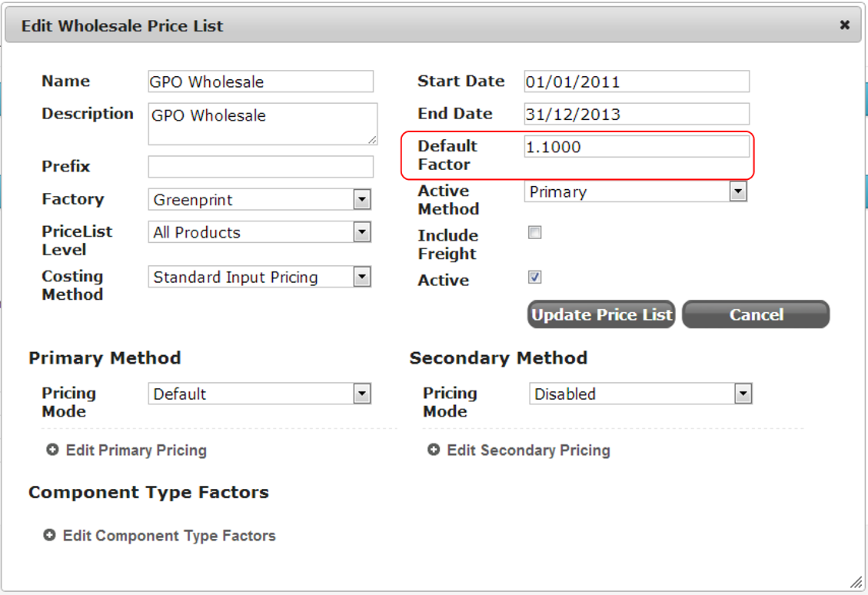
Task: Click the plus icon beside Edit Secondary Pricing
Action: [434, 450]
